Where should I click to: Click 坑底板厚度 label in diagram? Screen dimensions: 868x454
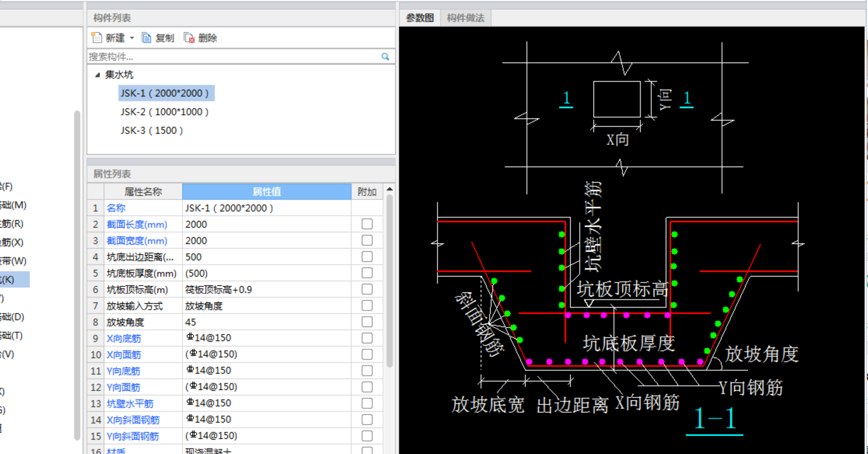(x=629, y=343)
